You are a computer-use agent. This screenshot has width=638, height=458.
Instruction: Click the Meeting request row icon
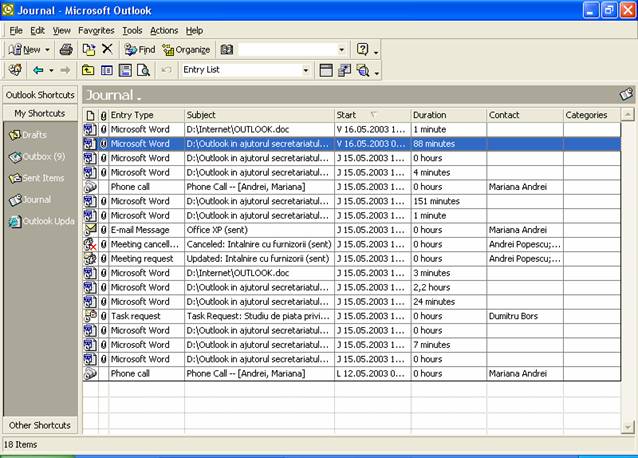(90, 258)
